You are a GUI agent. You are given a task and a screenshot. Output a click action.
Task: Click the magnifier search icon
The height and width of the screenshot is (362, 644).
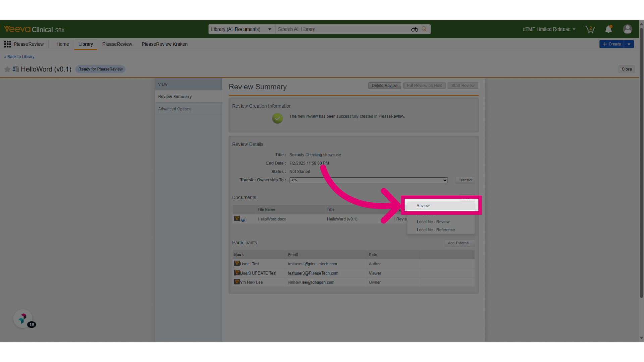point(424,29)
